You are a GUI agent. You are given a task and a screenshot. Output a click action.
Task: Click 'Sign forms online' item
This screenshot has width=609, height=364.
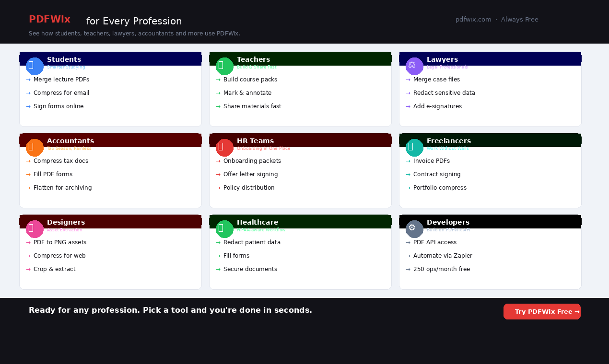[x=59, y=106]
